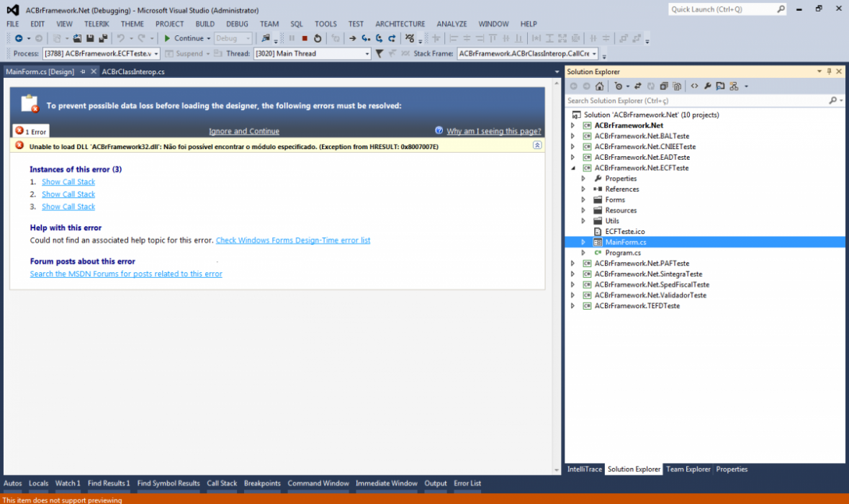Open the Error List bottom tab
Viewport: 849px width, 504px height.
tap(467, 483)
